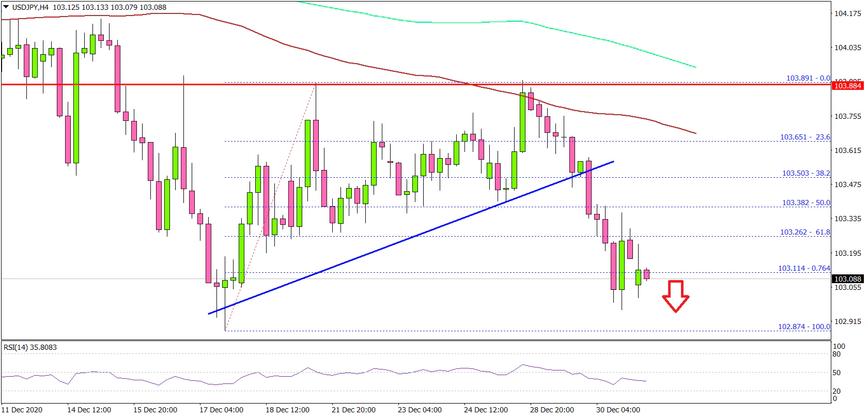Click the 102.874 - 100.0 Fibonacci label
The height and width of the screenshot is (417, 868).
coord(804,327)
